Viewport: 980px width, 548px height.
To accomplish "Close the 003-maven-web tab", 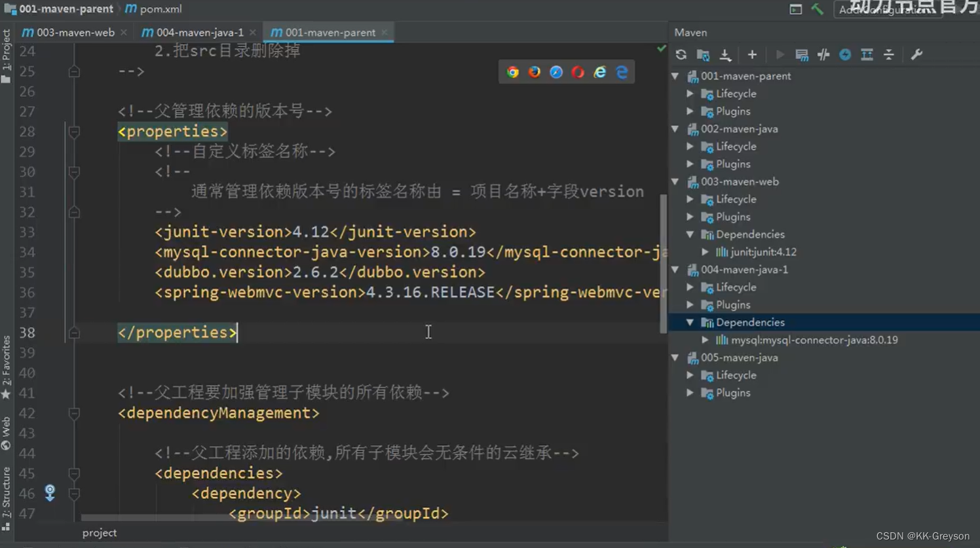I will [124, 32].
